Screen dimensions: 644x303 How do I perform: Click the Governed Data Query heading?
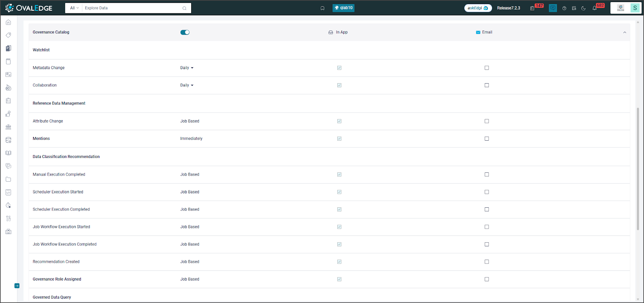52,297
